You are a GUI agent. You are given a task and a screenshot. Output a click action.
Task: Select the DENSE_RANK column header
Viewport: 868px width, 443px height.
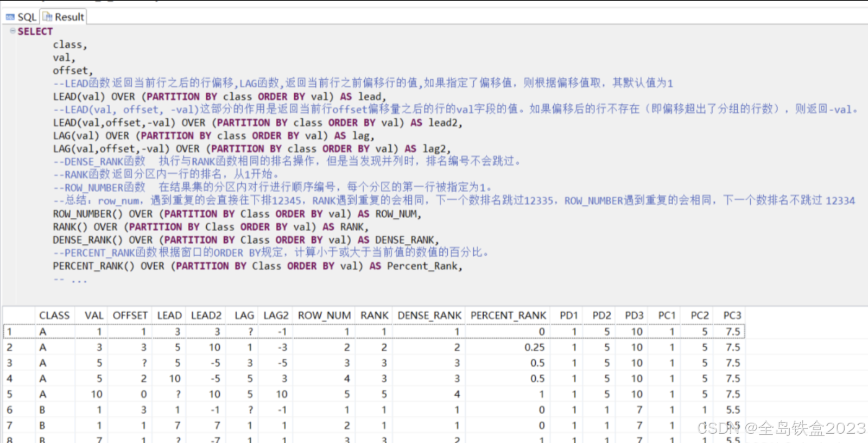point(429,315)
